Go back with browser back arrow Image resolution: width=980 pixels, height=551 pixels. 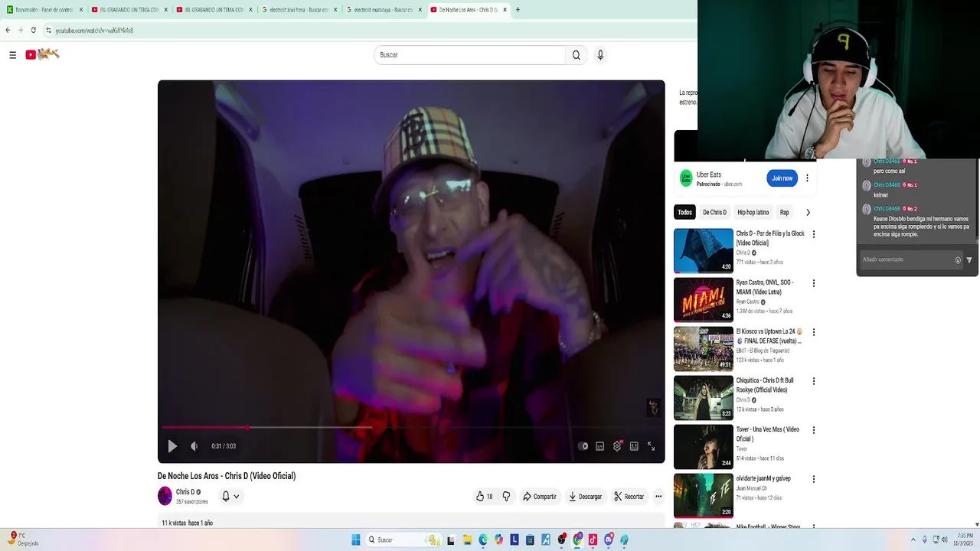point(8,31)
